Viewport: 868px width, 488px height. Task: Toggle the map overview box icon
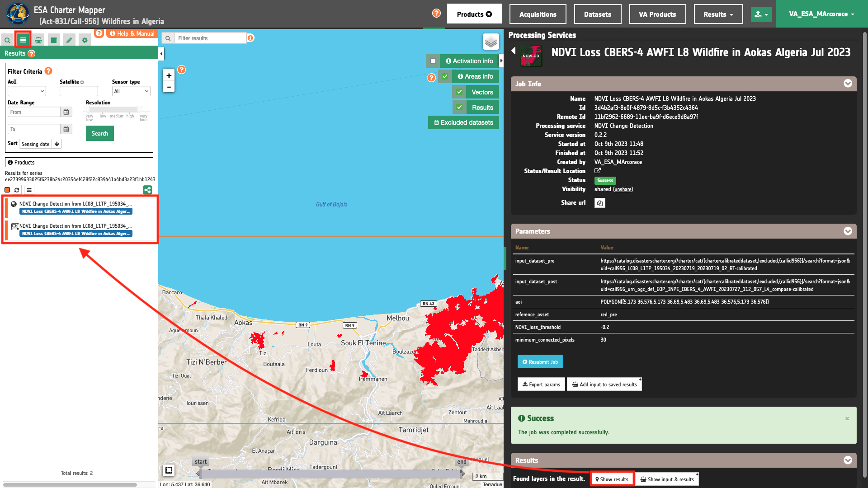[x=169, y=470]
